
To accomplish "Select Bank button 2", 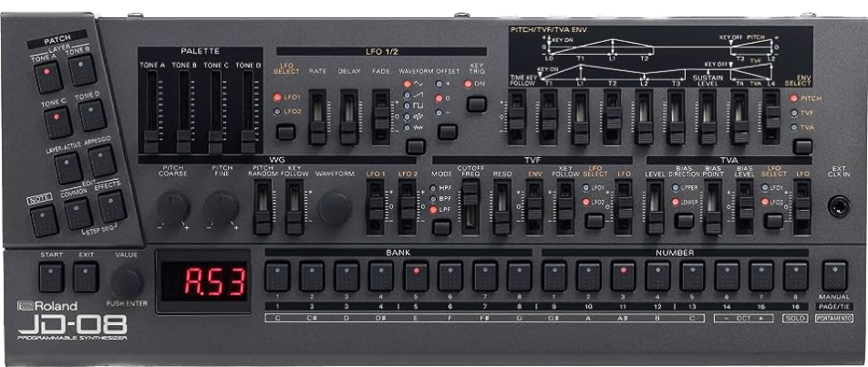I will (312, 277).
